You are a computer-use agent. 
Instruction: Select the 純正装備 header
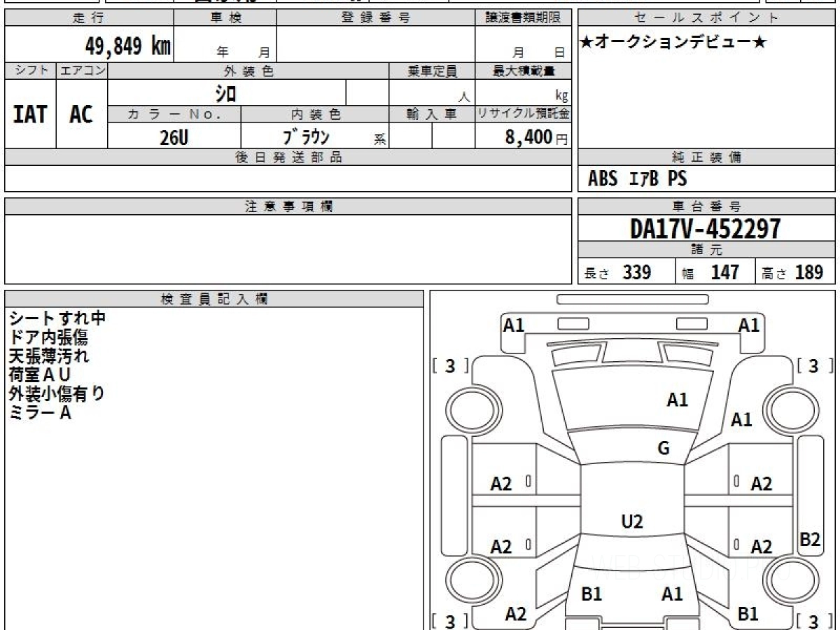coord(707,157)
